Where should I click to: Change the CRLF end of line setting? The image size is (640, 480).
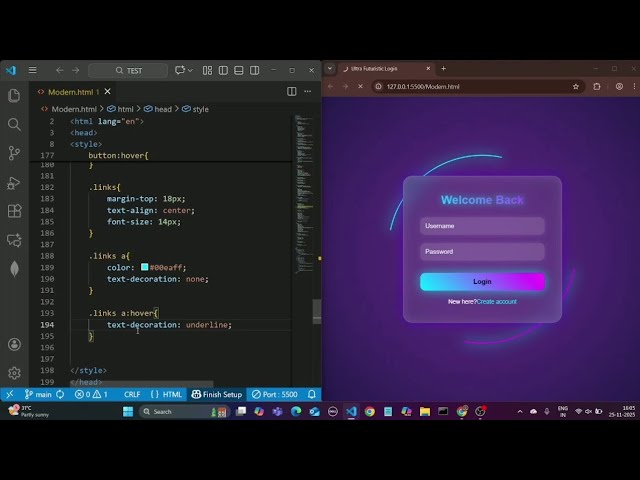tap(132, 394)
